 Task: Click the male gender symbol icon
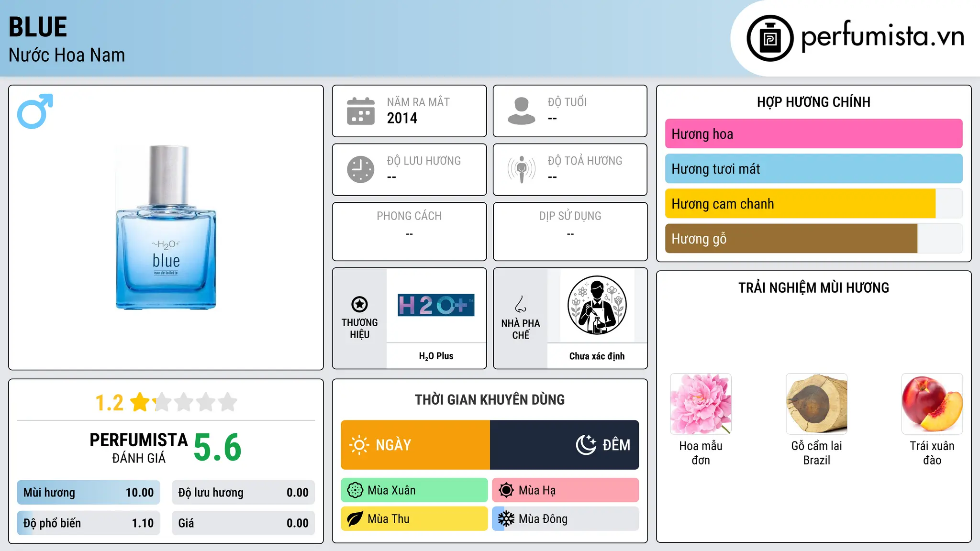pyautogui.click(x=35, y=111)
